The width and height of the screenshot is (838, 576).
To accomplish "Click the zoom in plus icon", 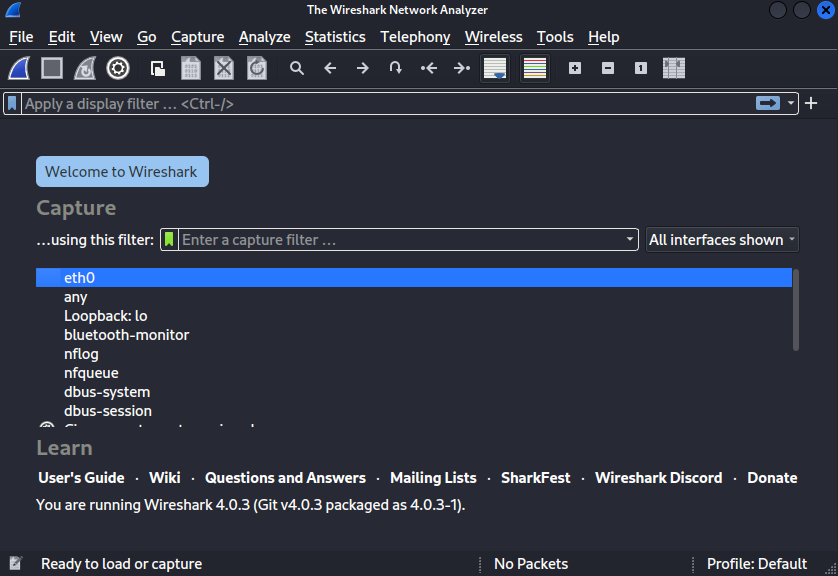I will click(574, 68).
